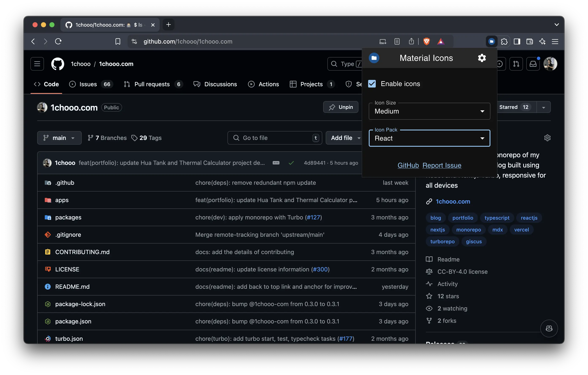
Task: Open the main branch selector
Action: coord(59,138)
